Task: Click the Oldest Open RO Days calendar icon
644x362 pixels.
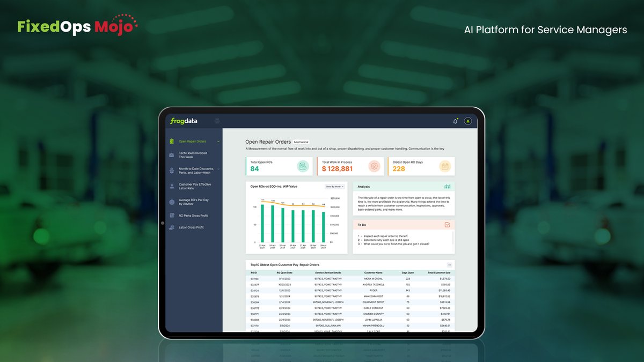Action: (445, 167)
